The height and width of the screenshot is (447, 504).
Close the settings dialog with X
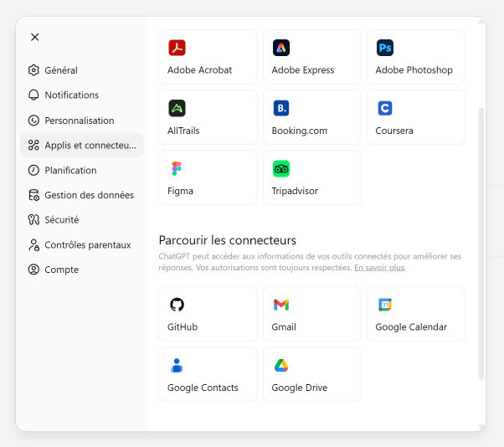point(34,37)
